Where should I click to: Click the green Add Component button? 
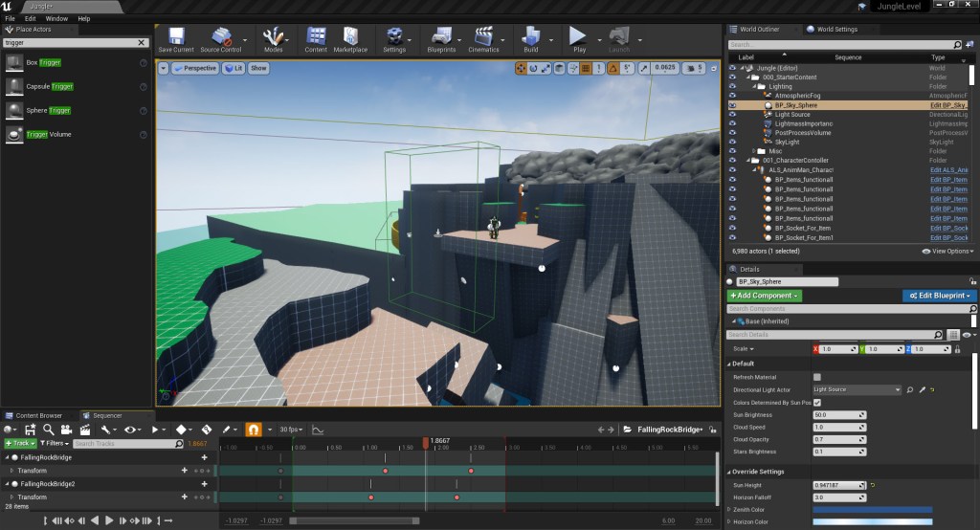pos(765,296)
